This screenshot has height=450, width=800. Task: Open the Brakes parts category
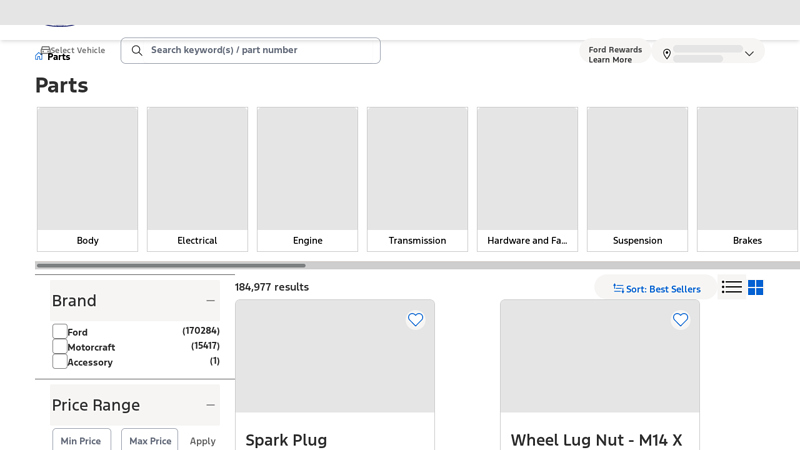pyautogui.click(x=747, y=179)
